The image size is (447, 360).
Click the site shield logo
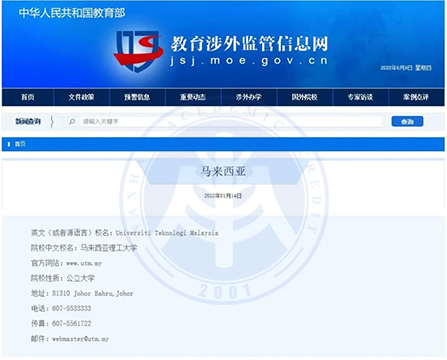[x=138, y=51]
